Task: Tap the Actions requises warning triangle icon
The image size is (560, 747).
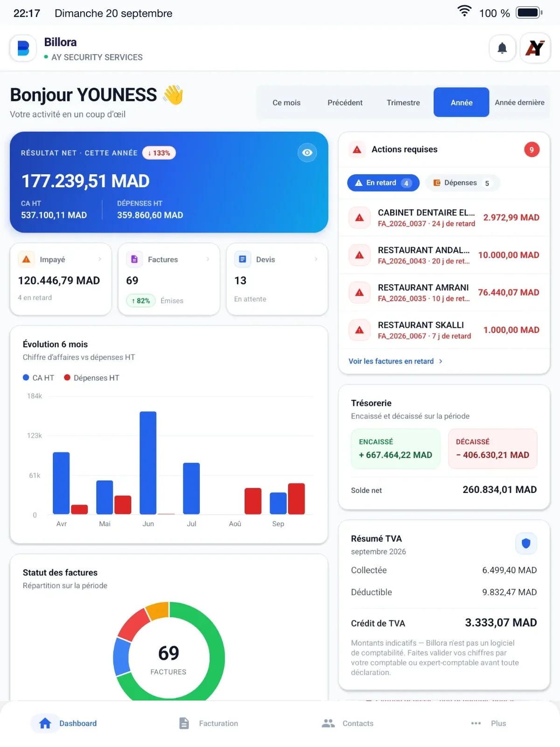Action: (357, 149)
